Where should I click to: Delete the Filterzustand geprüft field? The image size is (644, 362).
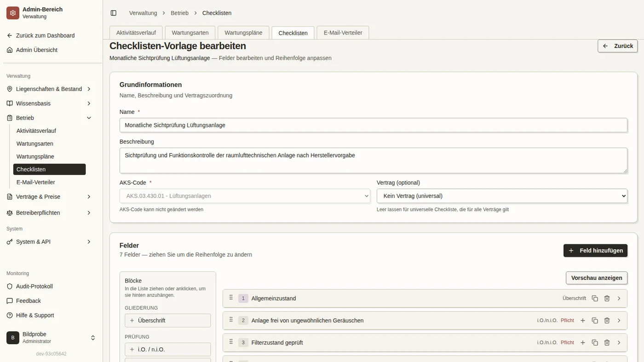coord(607,343)
